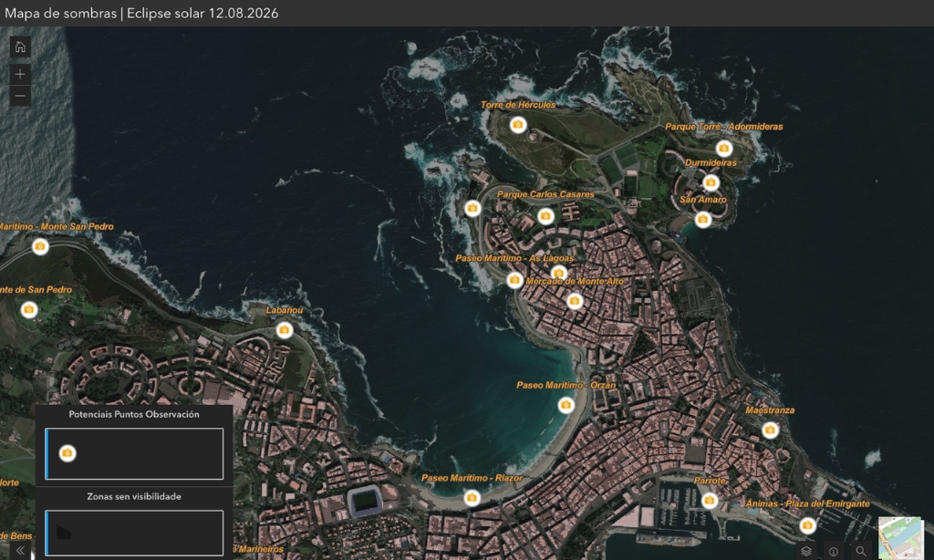Open the Maestranza observation point
The image size is (934, 560).
click(770, 430)
